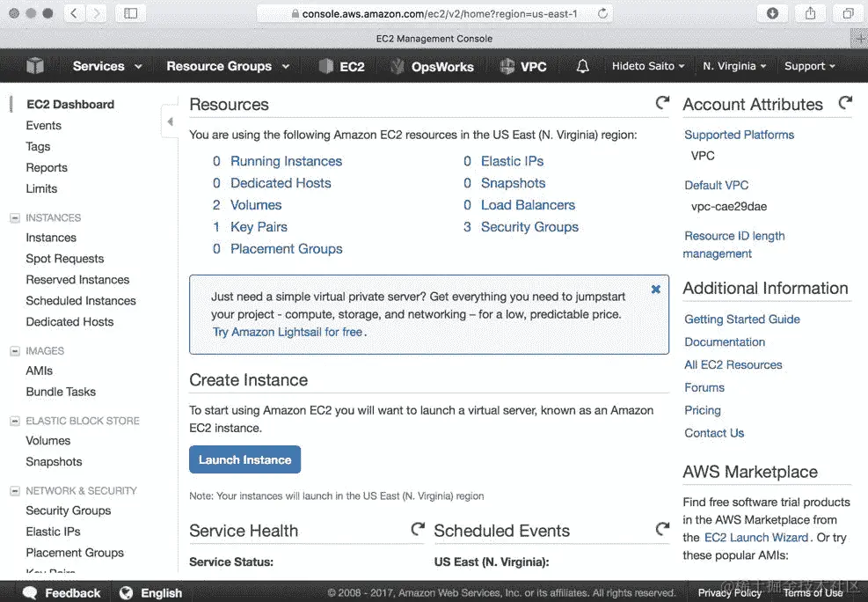Collapse the INSTANCES section
Viewport: 868px width, 602px height.
[x=15, y=217]
